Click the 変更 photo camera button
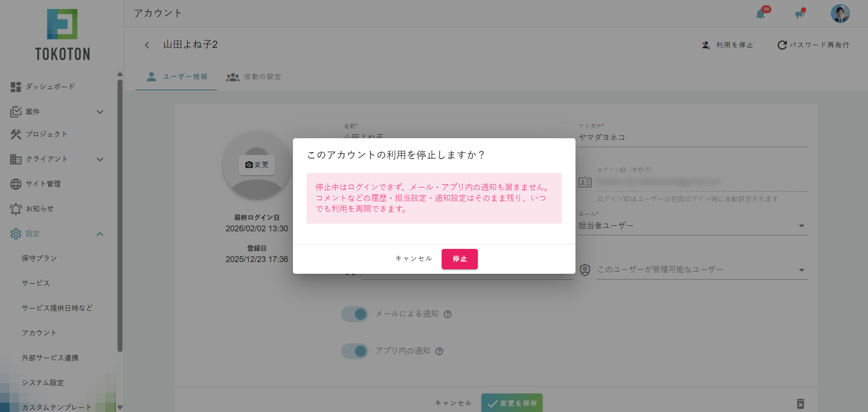The height and width of the screenshot is (412, 868). click(257, 165)
